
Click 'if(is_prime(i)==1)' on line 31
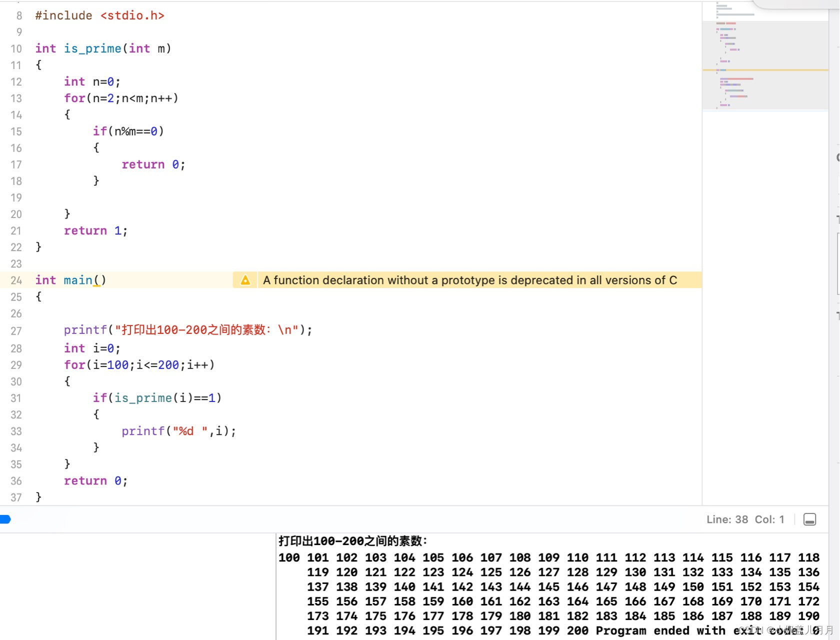[157, 398]
